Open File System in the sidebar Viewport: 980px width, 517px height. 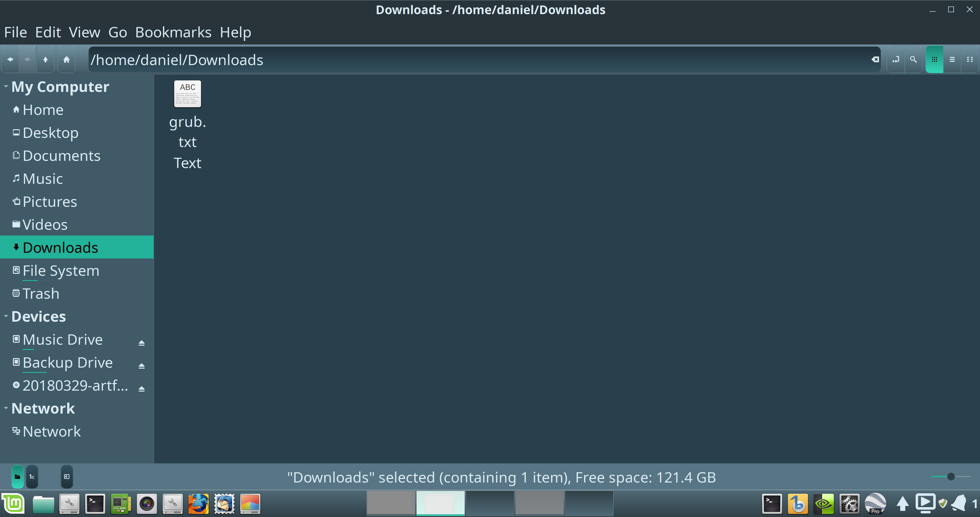pos(77,270)
